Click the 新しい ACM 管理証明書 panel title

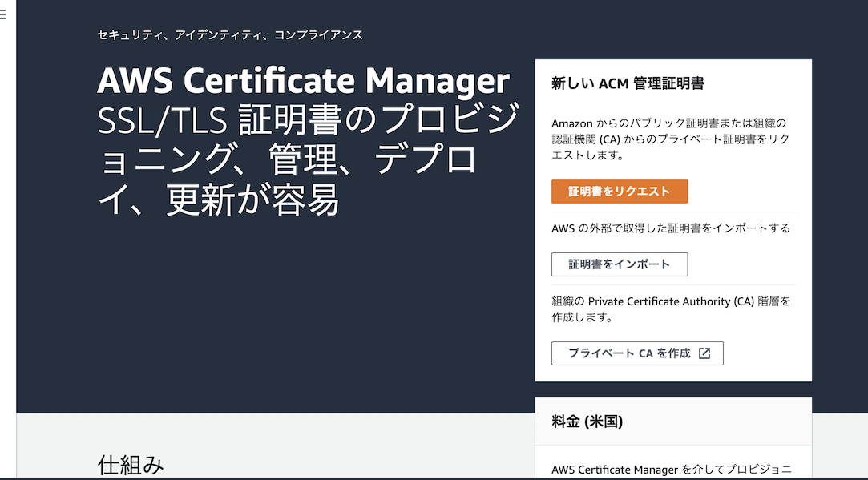click(628, 83)
